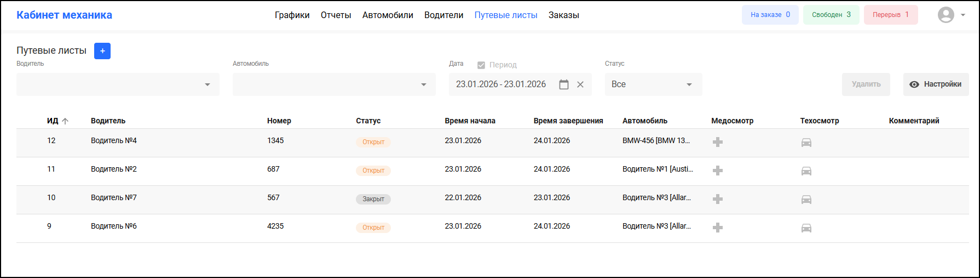The height and width of the screenshot is (278, 980).
Task: Sort by the ИД column arrow
Action: click(65, 121)
